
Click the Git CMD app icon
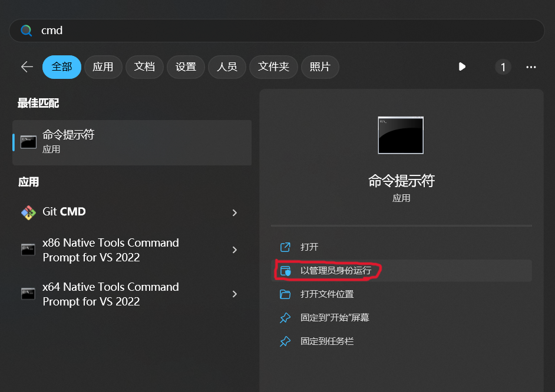(x=28, y=212)
